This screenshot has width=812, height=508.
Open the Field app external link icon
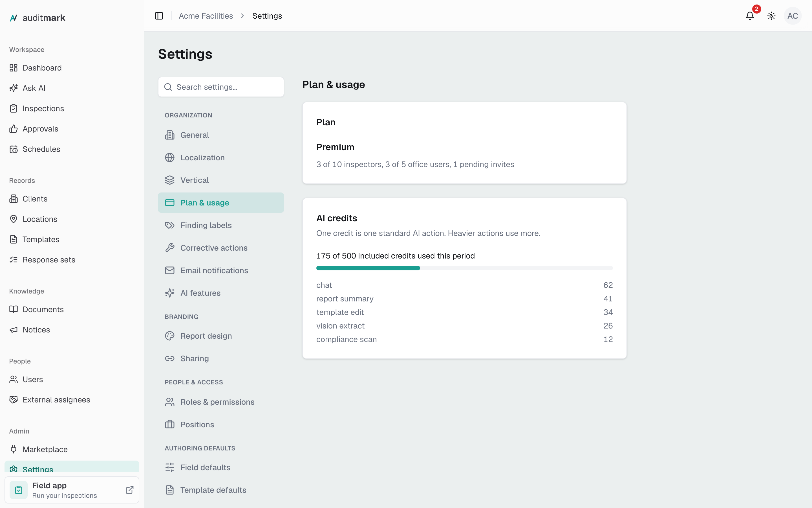129,490
